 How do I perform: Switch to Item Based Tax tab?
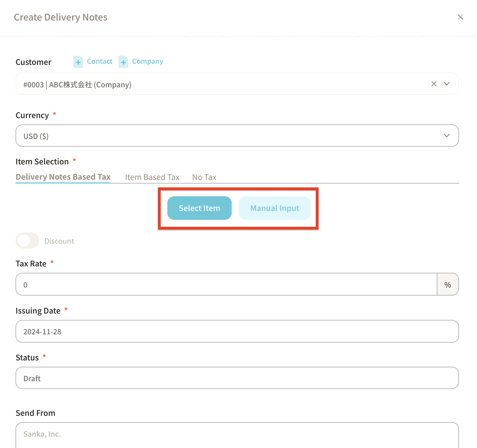tap(152, 177)
